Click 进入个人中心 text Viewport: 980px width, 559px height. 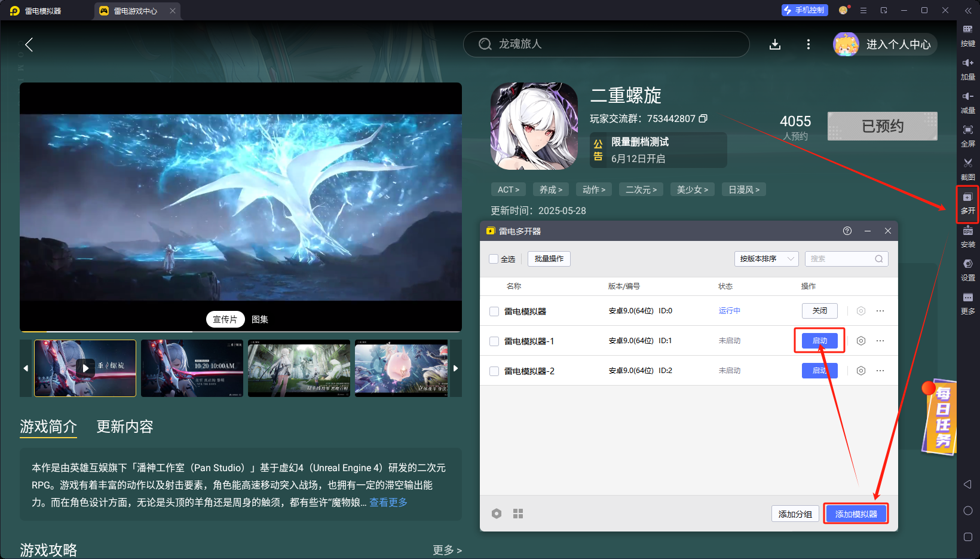899,44
